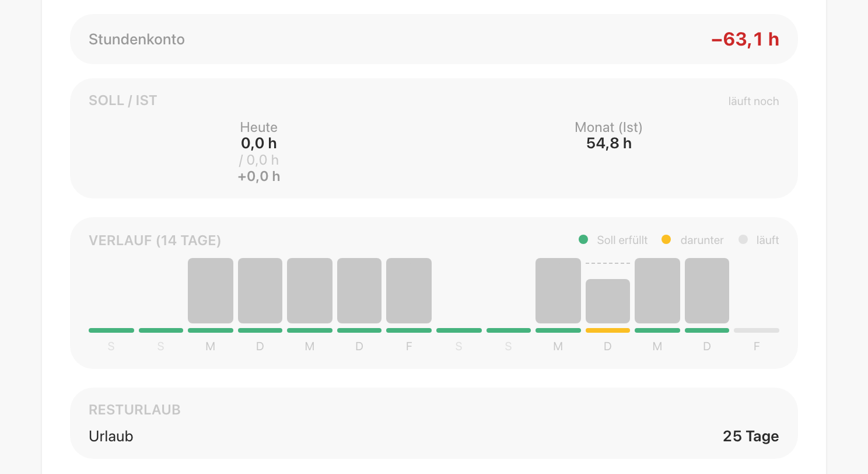The height and width of the screenshot is (474, 868).
Task: Click the läuft noch status label
Action: coord(754,101)
